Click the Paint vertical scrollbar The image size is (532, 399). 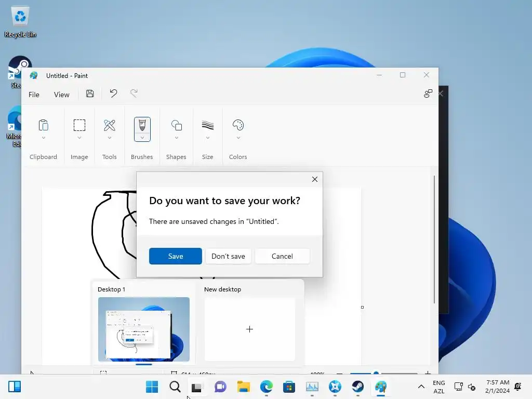[x=434, y=240]
